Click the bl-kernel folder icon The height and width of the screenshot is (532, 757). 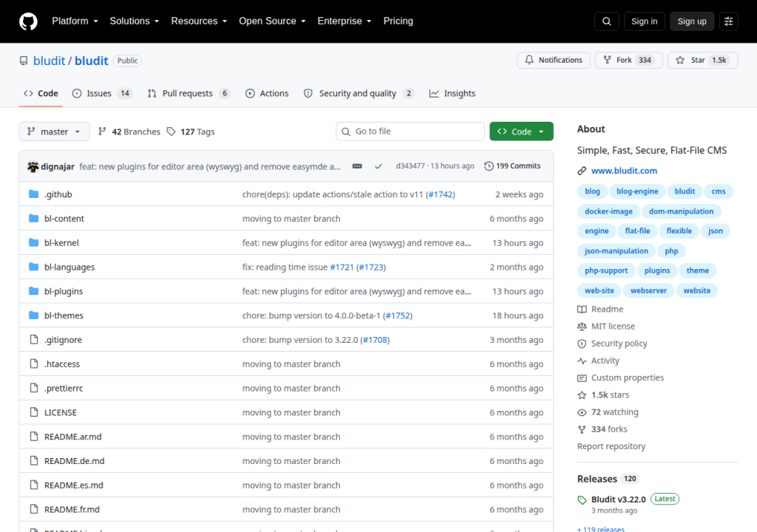click(33, 242)
